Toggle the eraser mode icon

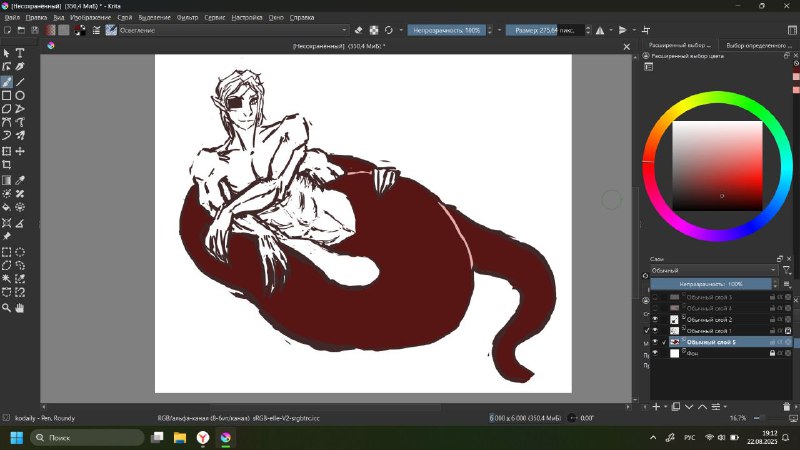click(359, 30)
